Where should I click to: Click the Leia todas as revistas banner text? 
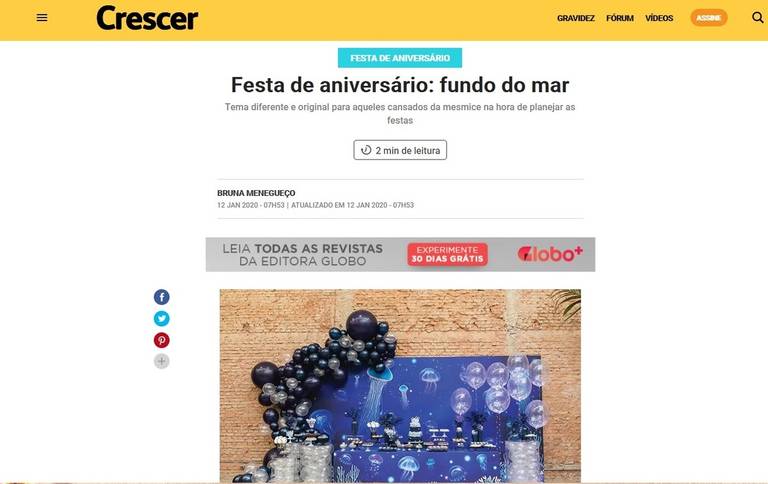coord(303,255)
